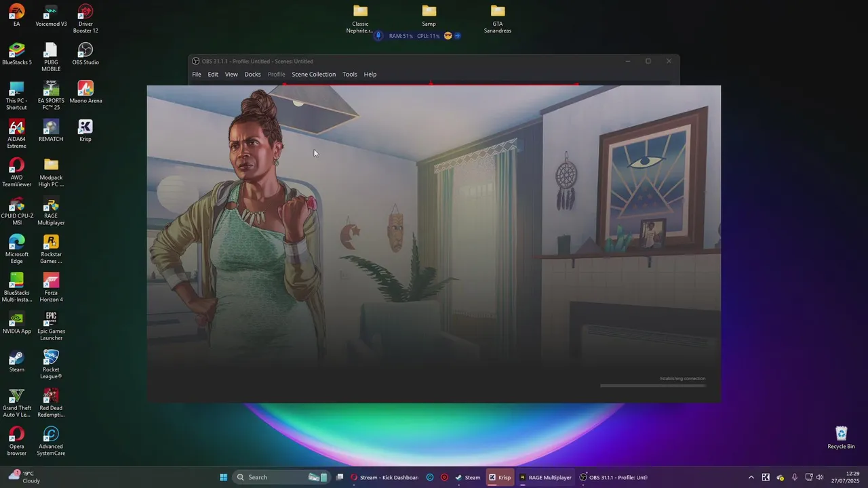Screen dimensions: 868x488
Task: Open the volume control in system tray
Action: tap(819, 477)
